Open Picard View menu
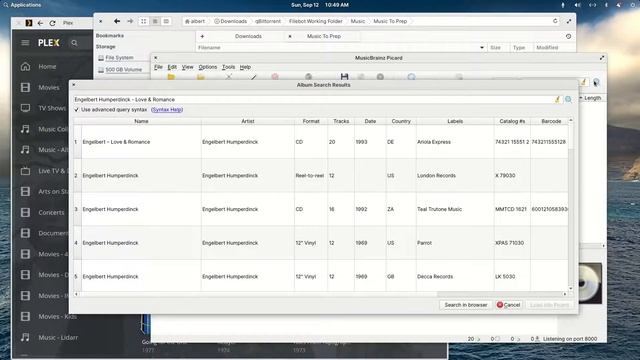This screenshot has height=360, width=640. (187, 67)
